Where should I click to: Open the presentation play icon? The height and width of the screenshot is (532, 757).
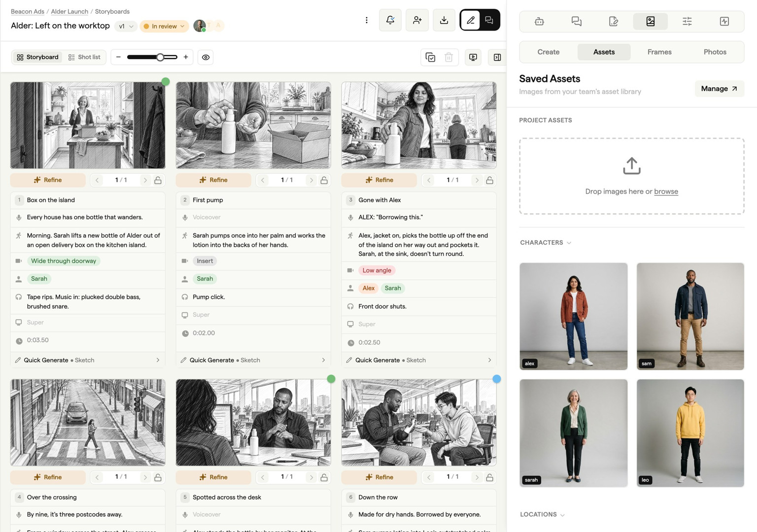473,58
